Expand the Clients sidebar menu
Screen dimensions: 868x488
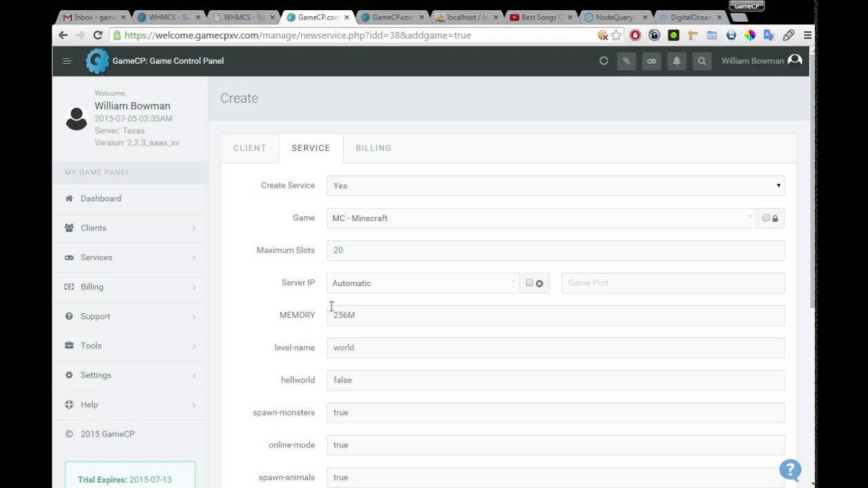tap(130, 228)
